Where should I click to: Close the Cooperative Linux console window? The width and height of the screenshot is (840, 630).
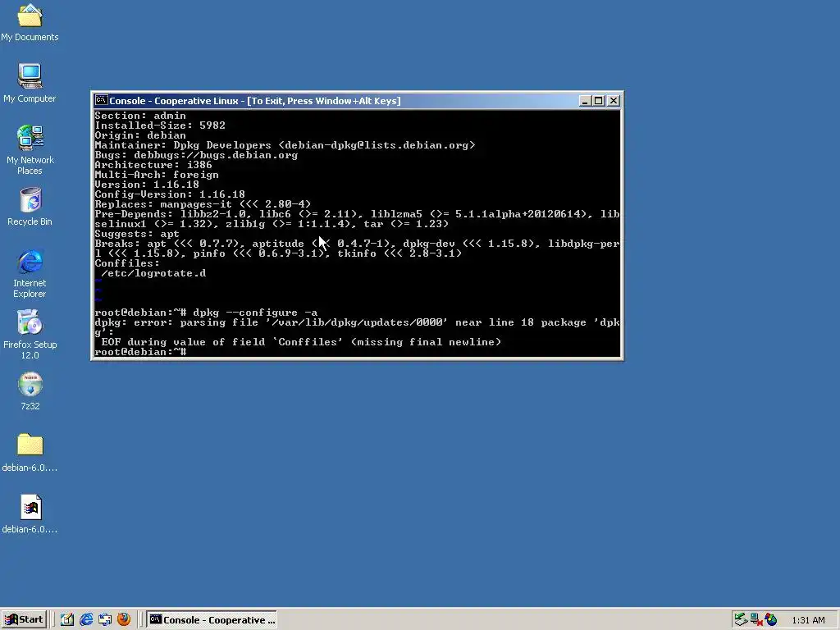(614, 101)
